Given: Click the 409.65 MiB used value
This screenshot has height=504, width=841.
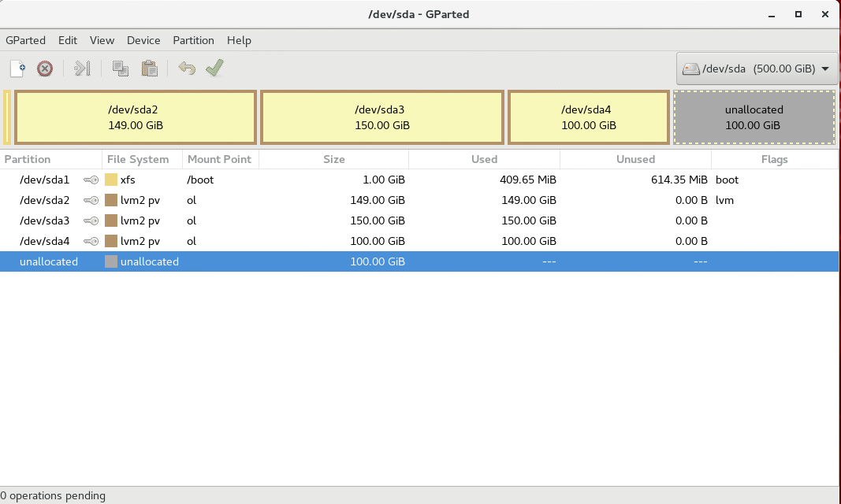Looking at the screenshot, I should pos(528,180).
